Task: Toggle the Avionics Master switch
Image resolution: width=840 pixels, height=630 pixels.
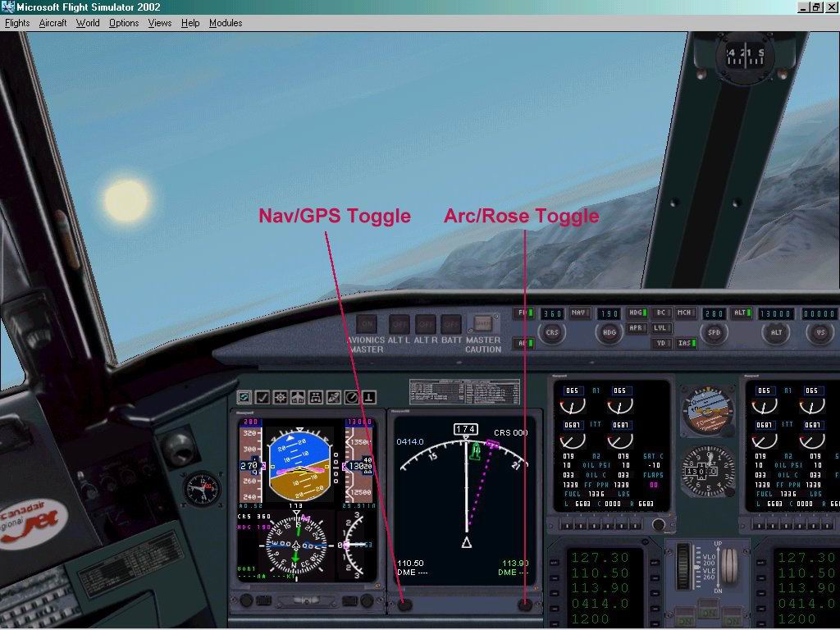Action: [367, 323]
